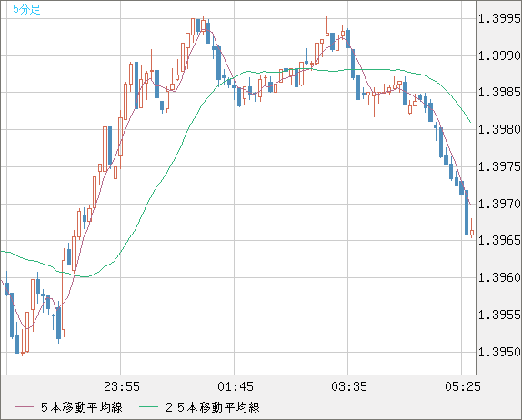The height and width of the screenshot is (420, 522).
Task: Click the 1.3955 price axis label
Action: tap(499, 315)
